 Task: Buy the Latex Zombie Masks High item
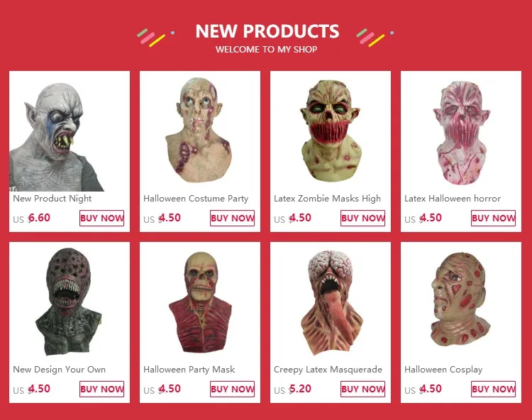click(x=362, y=218)
